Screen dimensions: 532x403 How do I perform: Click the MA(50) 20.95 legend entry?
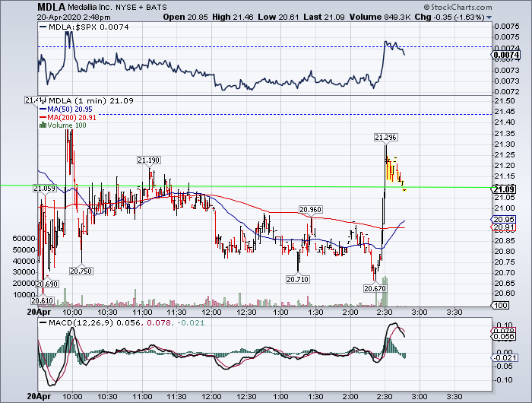[66, 109]
